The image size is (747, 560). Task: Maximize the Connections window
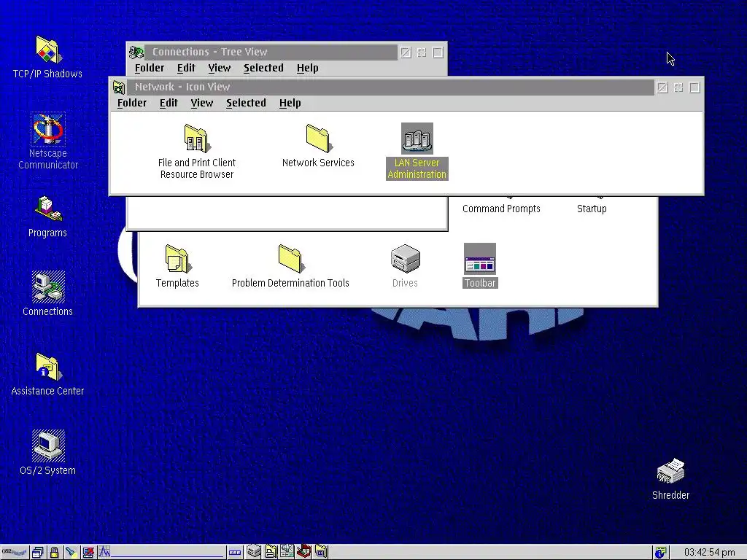tap(438, 52)
